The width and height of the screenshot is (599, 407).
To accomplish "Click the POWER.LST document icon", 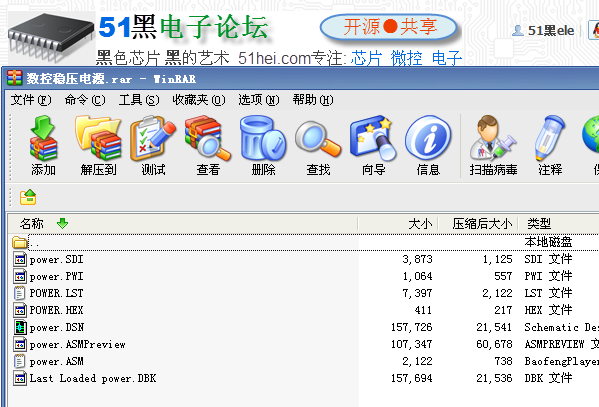I will point(19,293).
